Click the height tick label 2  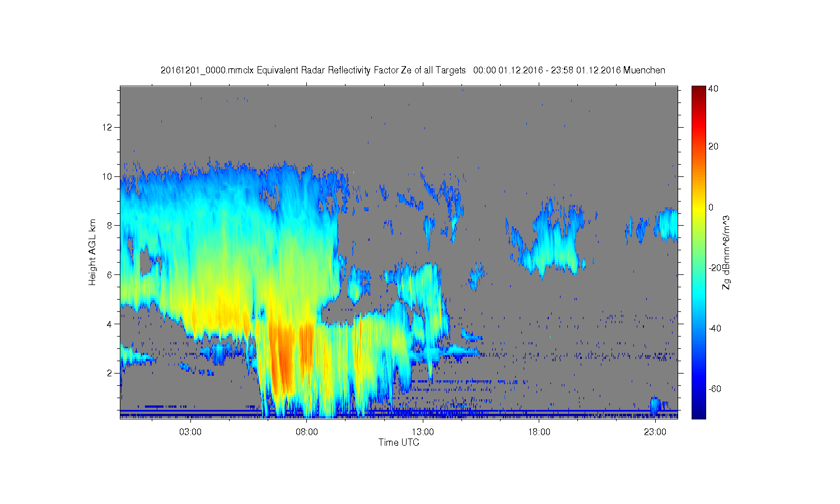(110, 373)
